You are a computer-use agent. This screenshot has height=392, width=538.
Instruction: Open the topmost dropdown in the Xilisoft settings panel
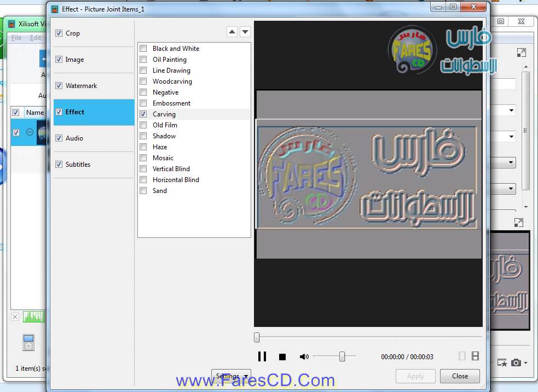[511, 110]
